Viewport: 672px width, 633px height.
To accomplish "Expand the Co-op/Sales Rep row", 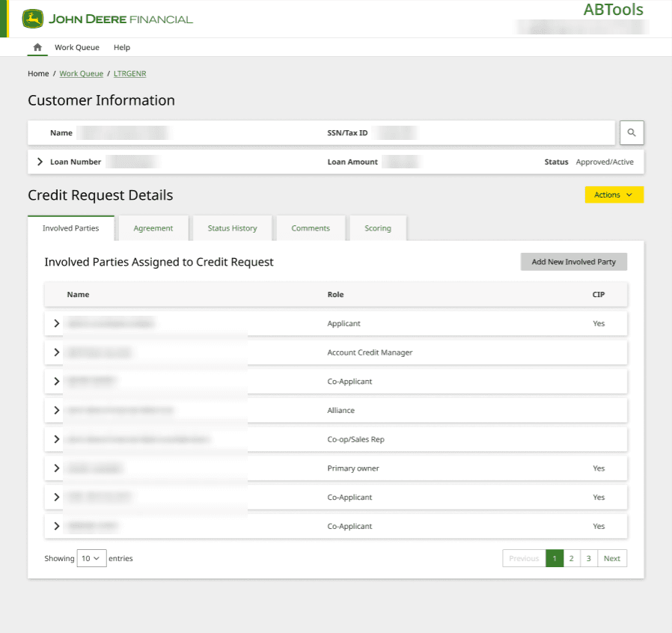I will [57, 439].
